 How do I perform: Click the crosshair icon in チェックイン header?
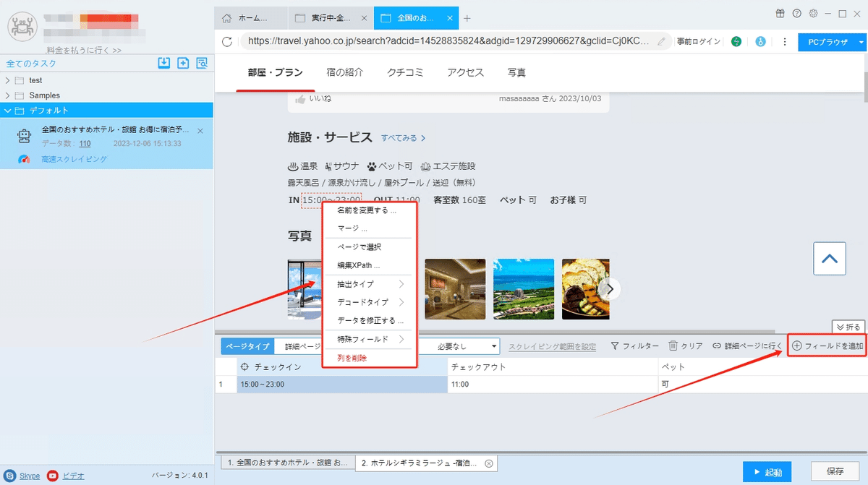244,366
